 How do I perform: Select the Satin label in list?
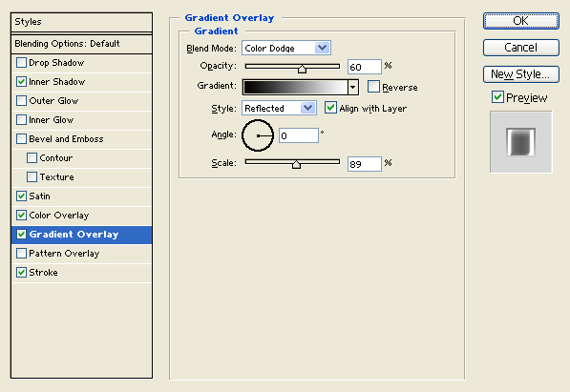pyautogui.click(x=40, y=196)
